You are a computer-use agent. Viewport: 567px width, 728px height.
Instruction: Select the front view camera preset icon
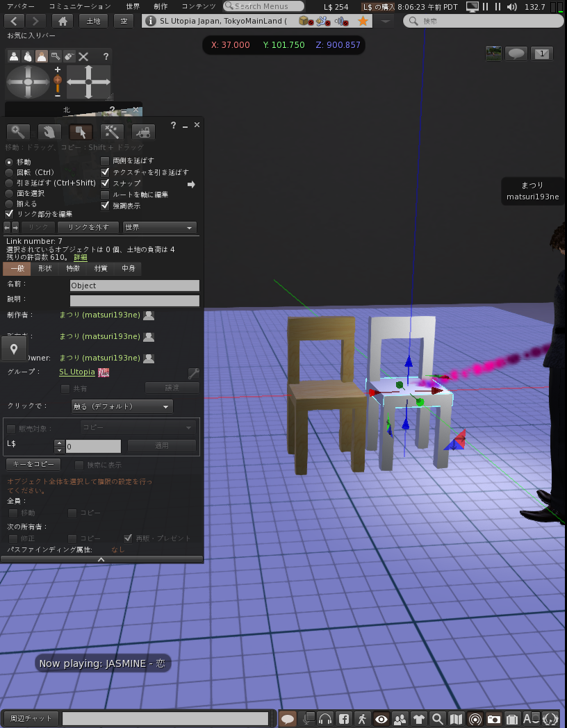14,57
